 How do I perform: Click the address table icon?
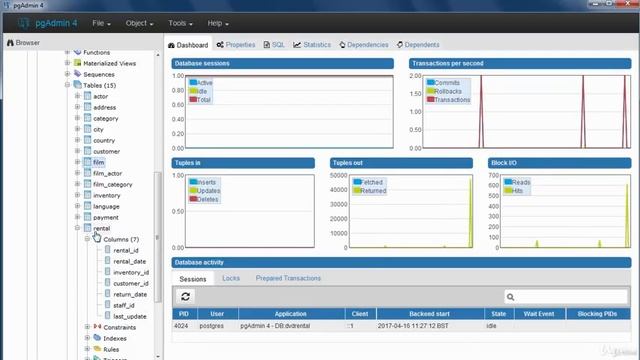[87, 107]
